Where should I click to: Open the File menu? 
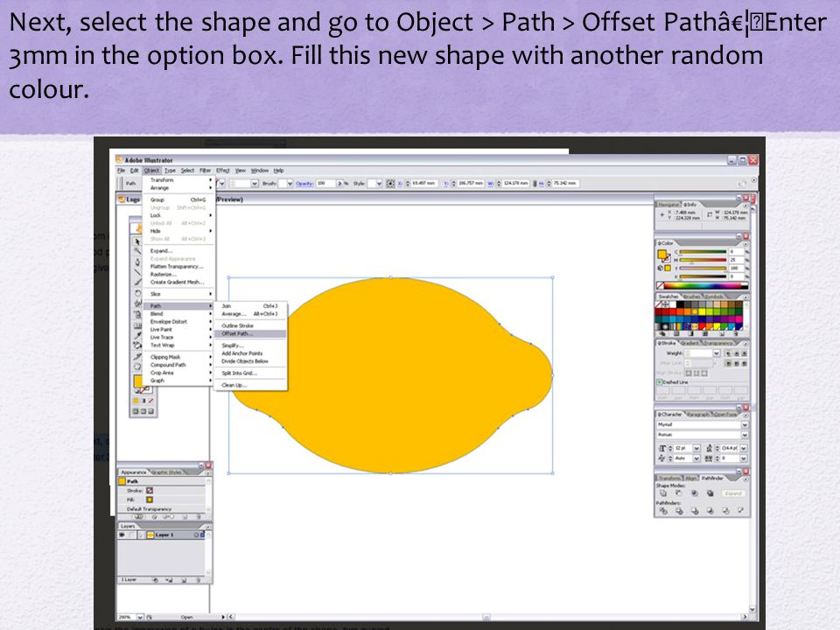(122, 171)
